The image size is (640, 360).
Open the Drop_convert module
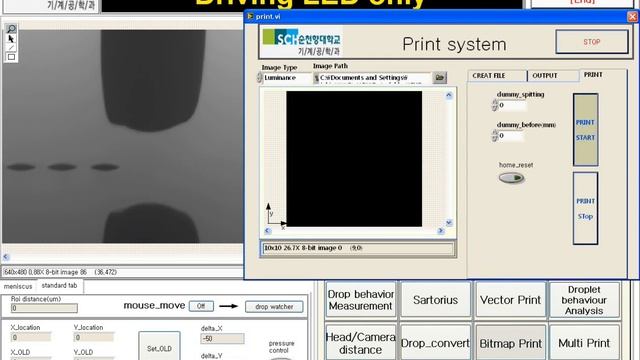436,343
